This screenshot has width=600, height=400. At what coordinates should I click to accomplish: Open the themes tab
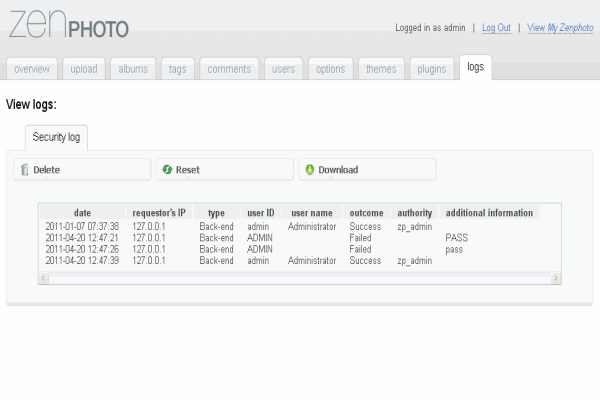pyautogui.click(x=380, y=69)
